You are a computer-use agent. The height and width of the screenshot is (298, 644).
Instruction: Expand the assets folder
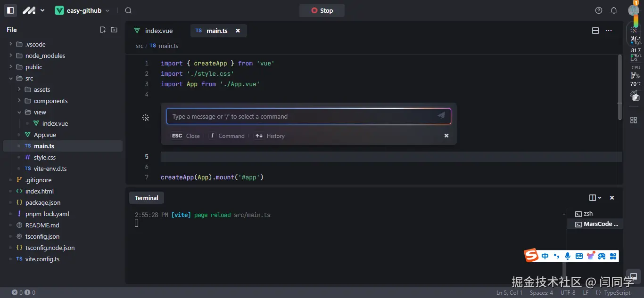63,89
